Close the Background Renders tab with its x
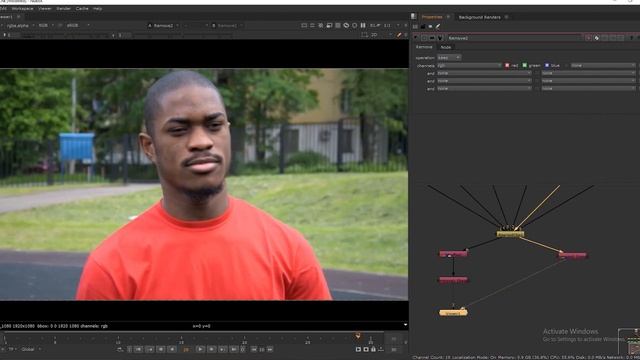The height and width of the screenshot is (360, 640). click(x=507, y=17)
